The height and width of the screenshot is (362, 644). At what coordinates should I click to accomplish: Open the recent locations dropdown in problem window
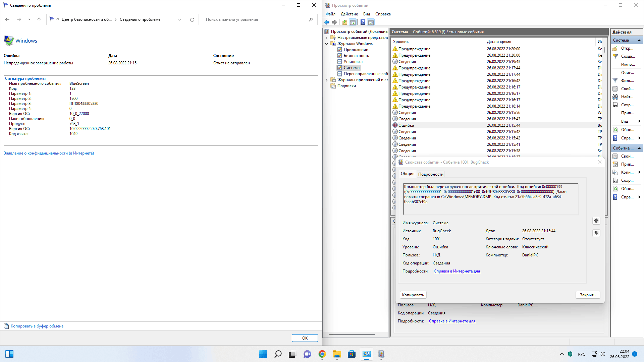tap(29, 19)
